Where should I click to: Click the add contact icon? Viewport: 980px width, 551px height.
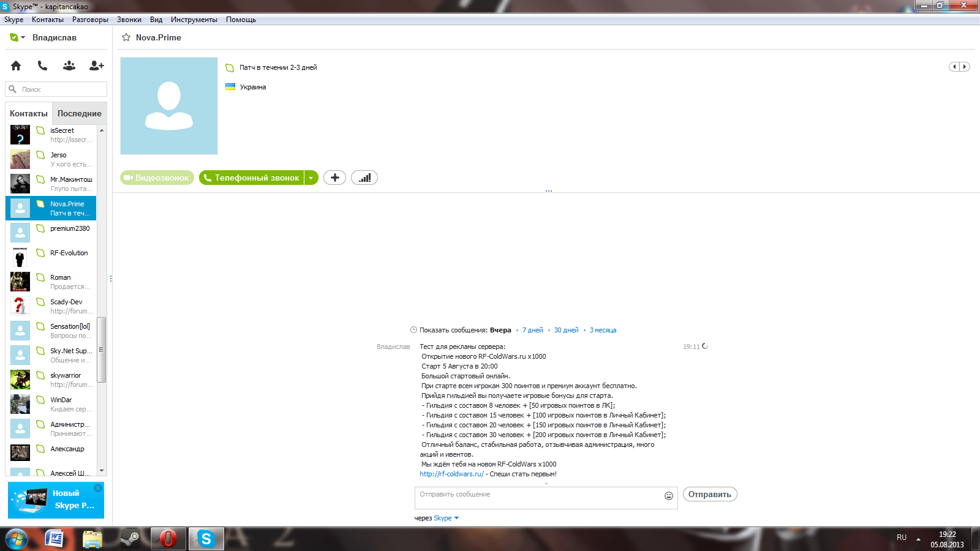click(97, 66)
